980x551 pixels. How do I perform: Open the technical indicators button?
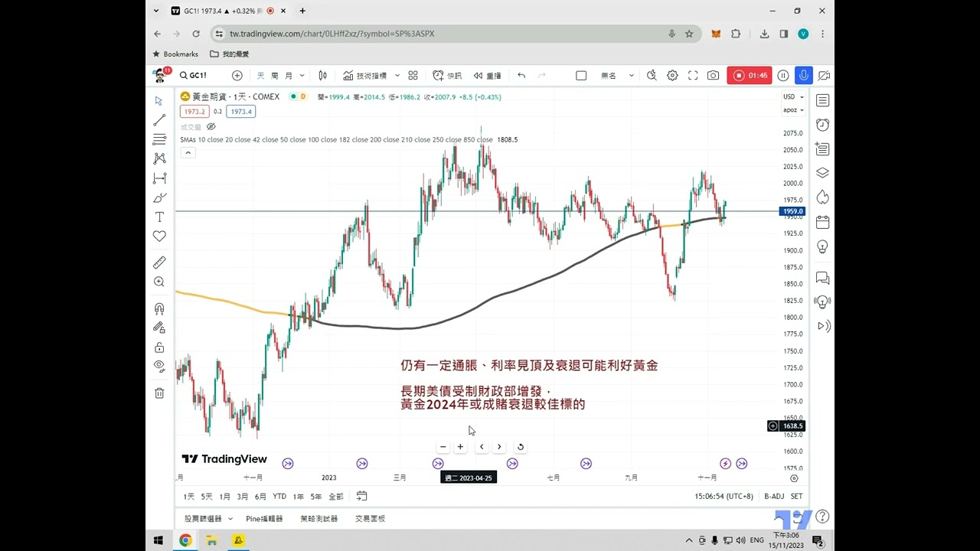[x=365, y=76]
